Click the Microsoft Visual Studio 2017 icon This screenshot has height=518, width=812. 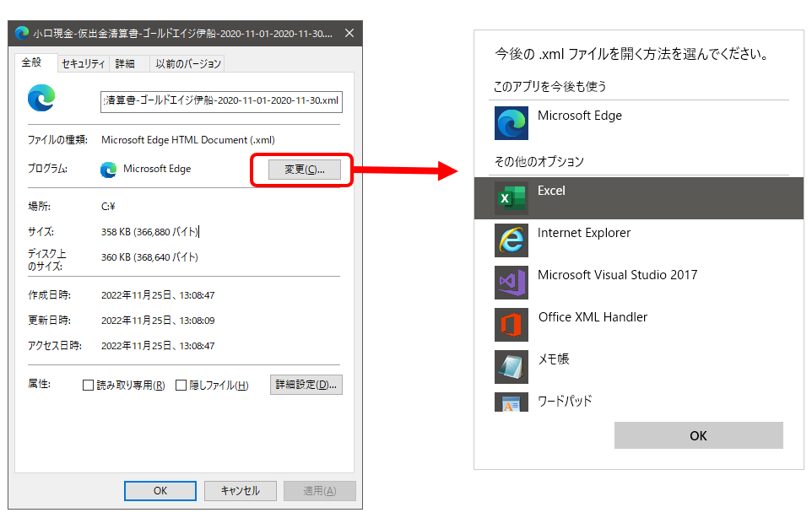[511, 283]
